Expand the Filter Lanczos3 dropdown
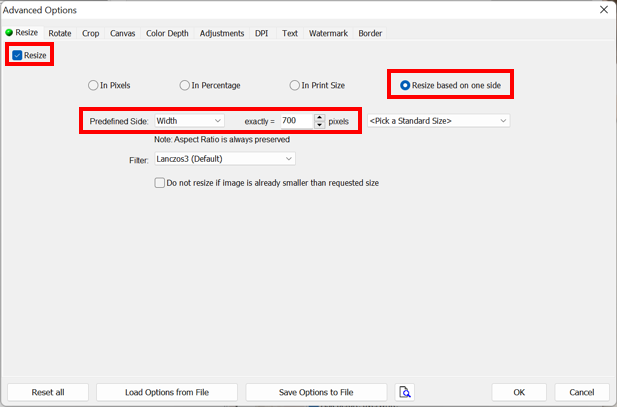Image resolution: width=617 pixels, height=407 pixels. coord(225,159)
